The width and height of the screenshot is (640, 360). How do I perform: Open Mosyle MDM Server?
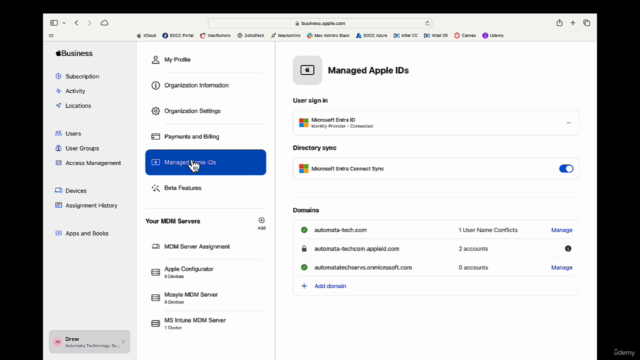click(206, 298)
